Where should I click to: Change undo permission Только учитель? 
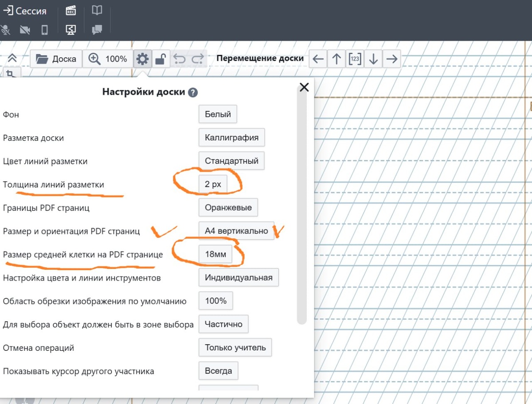(x=235, y=347)
